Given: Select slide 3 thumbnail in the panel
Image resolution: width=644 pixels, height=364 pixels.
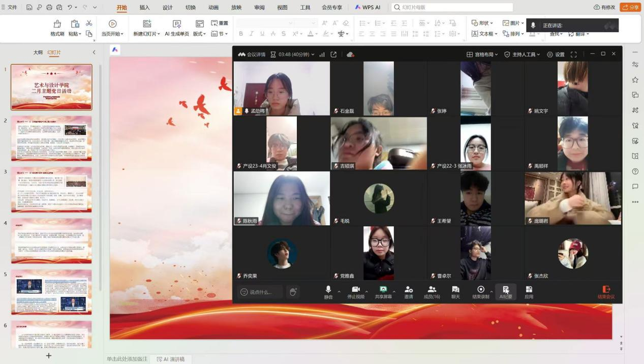Looking at the screenshot, I should pos(51,189).
